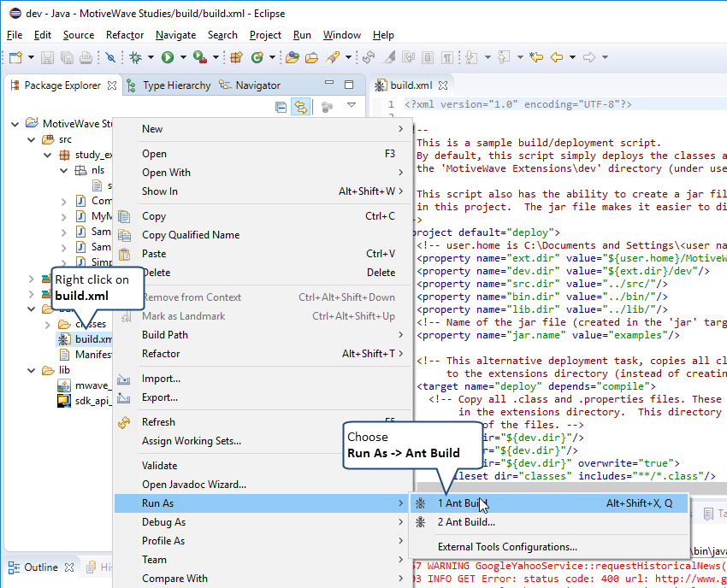Click the Open Type toolbar icon
This screenshot has width=727, height=588.
pyautogui.click(x=293, y=57)
